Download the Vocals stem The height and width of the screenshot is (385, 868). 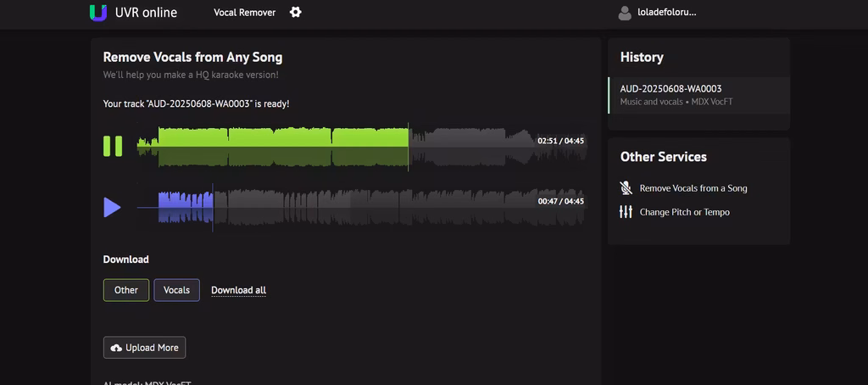(x=176, y=290)
